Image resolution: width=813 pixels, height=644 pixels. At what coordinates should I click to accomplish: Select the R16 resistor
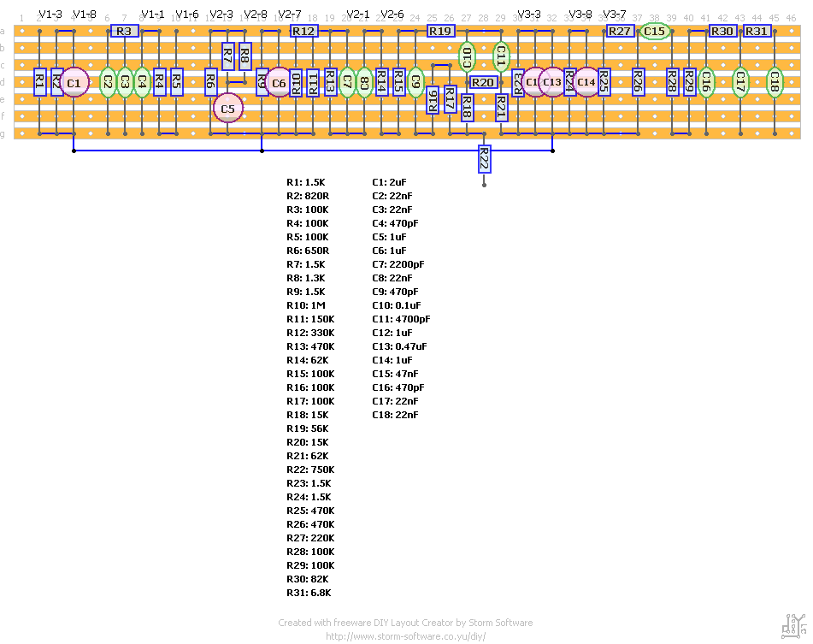point(433,99)
